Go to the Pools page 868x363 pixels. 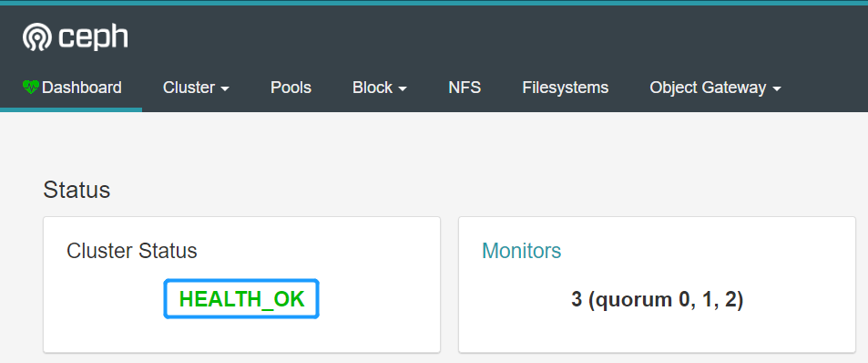tap(291, 88)
